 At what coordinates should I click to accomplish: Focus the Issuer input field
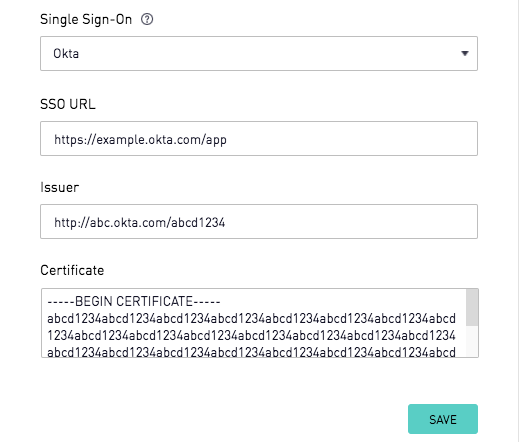259,221
